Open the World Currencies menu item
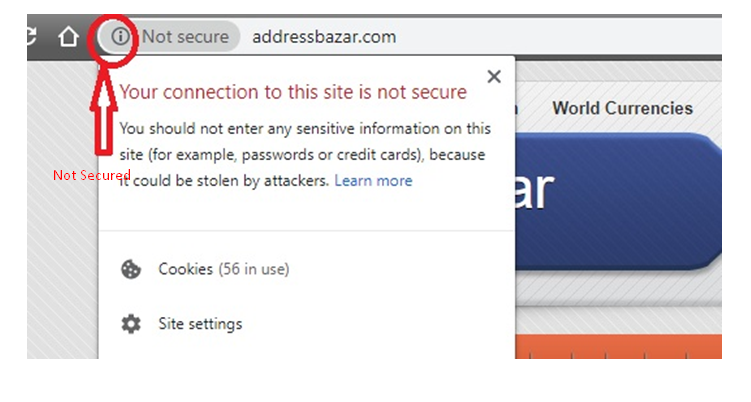 pos(622,108)
